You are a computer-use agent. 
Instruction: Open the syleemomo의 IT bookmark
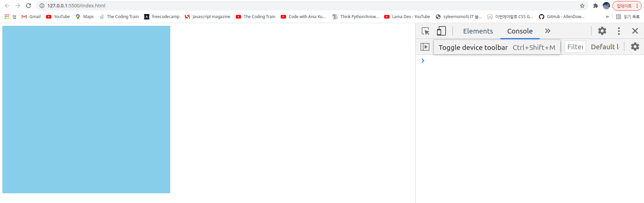459,16
